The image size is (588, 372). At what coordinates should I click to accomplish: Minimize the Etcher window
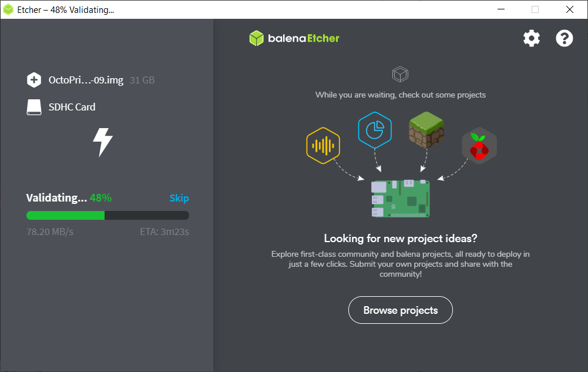[500, 9]
